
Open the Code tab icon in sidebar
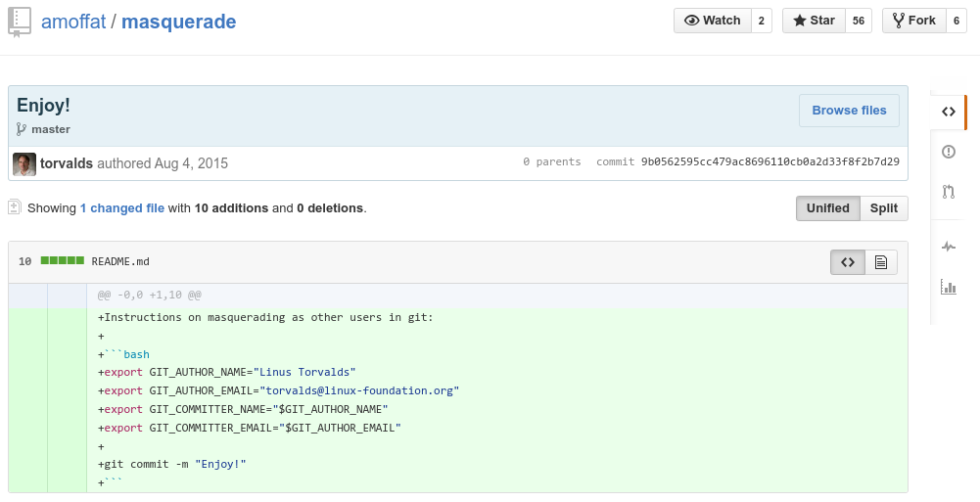[949, 112]
